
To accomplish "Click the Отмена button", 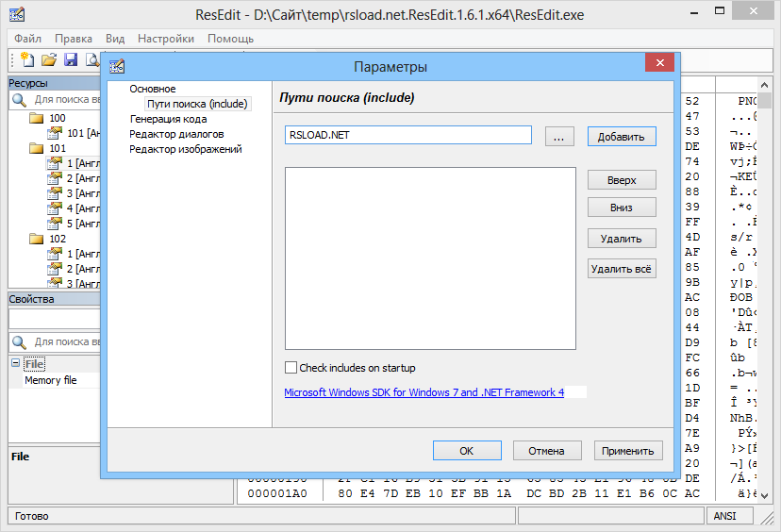I will [547, 450].
